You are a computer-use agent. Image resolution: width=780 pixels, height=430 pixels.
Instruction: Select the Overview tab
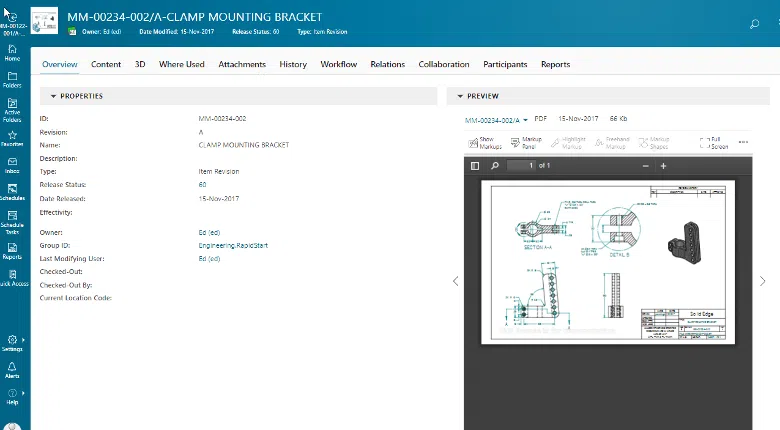[60, 64]
